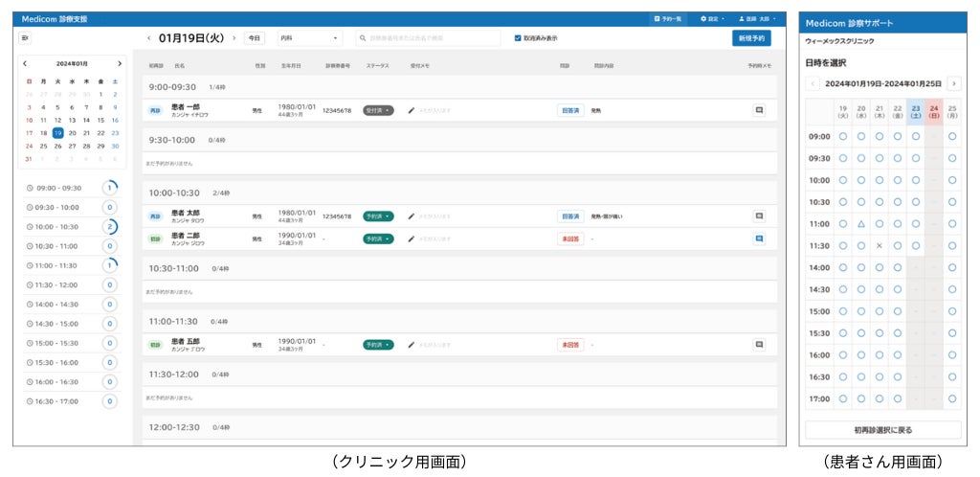Go to the next day beside 01月19日(火)

click(x=234, y=38)
